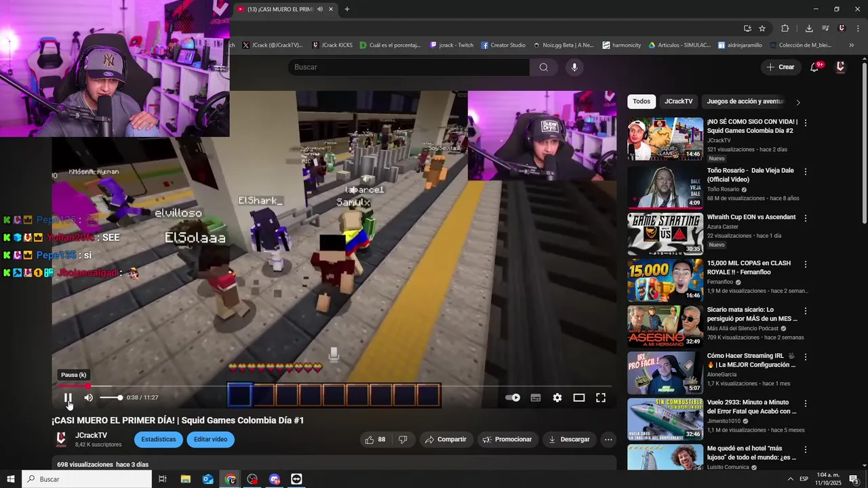
Task: Open Squid Games Colombia Día #2 thumbnail
Action: coord(665,139)
